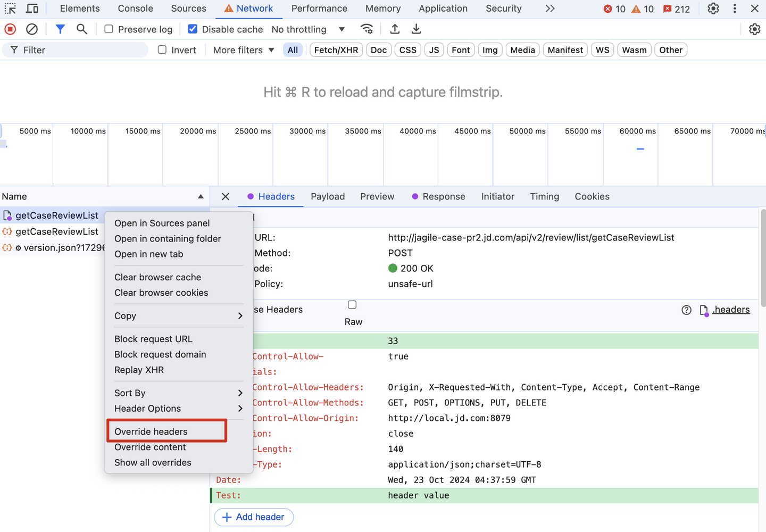Viewport: 766px width, 532px height.
Task: Switch to the Payload tab
Action: [328, 197]
